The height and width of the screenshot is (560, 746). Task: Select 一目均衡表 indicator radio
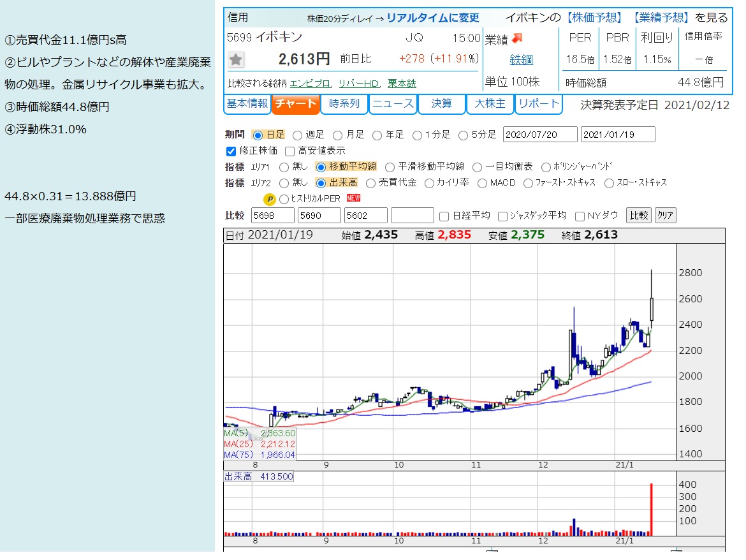pos(477,167)
